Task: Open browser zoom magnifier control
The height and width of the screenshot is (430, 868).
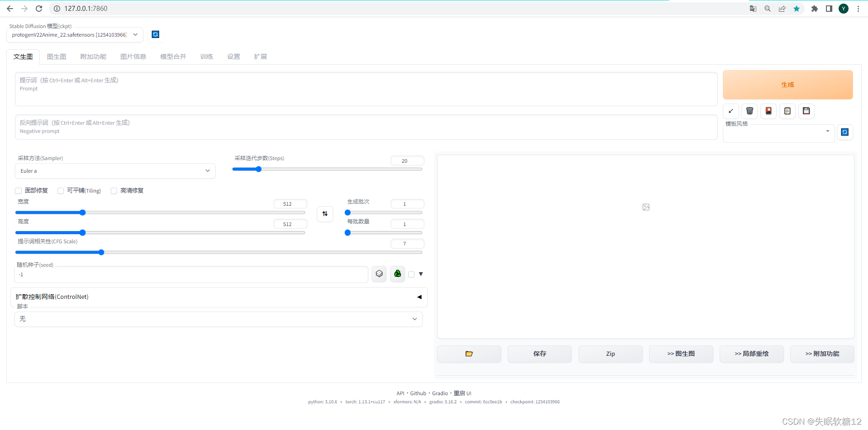Action: (768, 9)
